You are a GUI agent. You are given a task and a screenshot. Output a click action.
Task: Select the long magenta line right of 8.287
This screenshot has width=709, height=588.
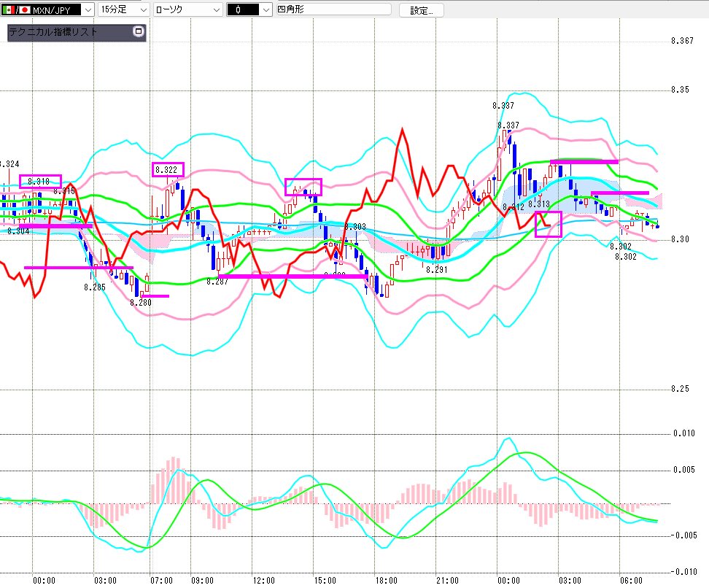(x=292, y=276)
